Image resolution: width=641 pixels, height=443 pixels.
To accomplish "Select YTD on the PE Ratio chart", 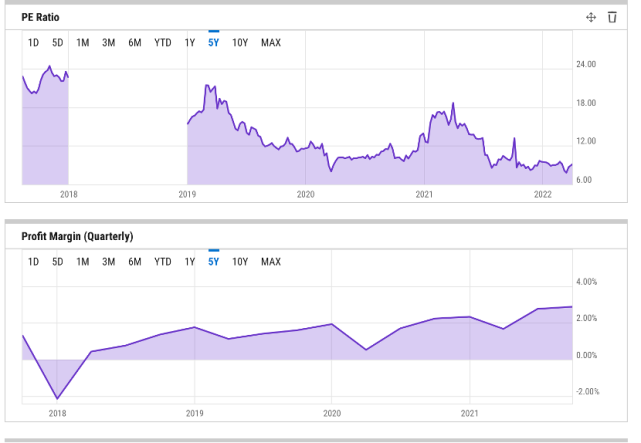I will (x=162, y=43).
